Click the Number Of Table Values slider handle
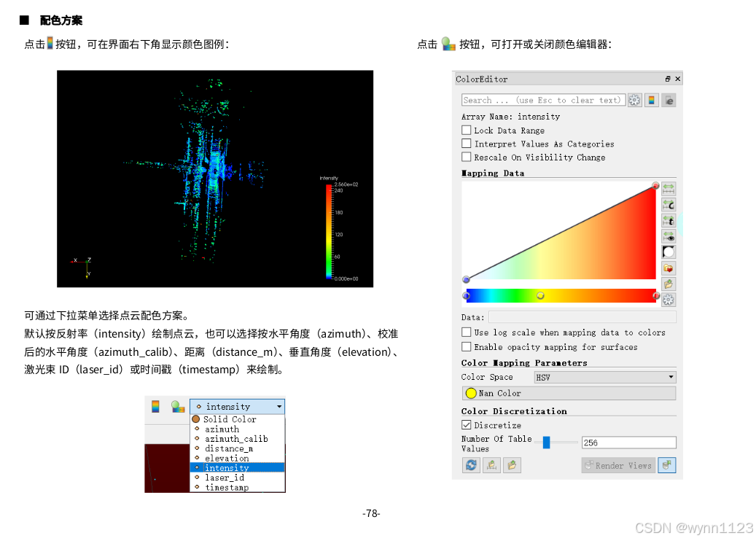This screenshot has height=541, width=756. click(x=546, y=442)
